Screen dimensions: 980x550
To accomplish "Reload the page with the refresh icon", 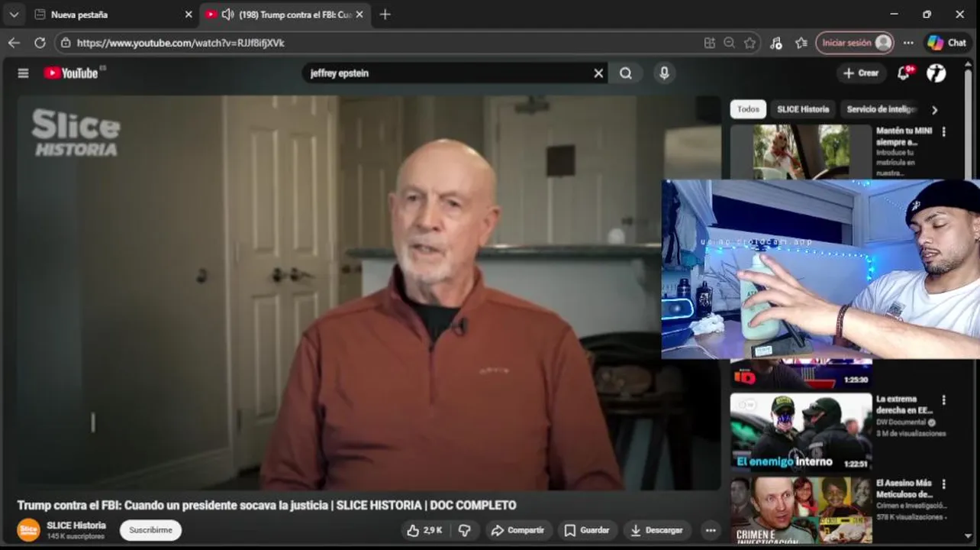I will pos(40,43).
